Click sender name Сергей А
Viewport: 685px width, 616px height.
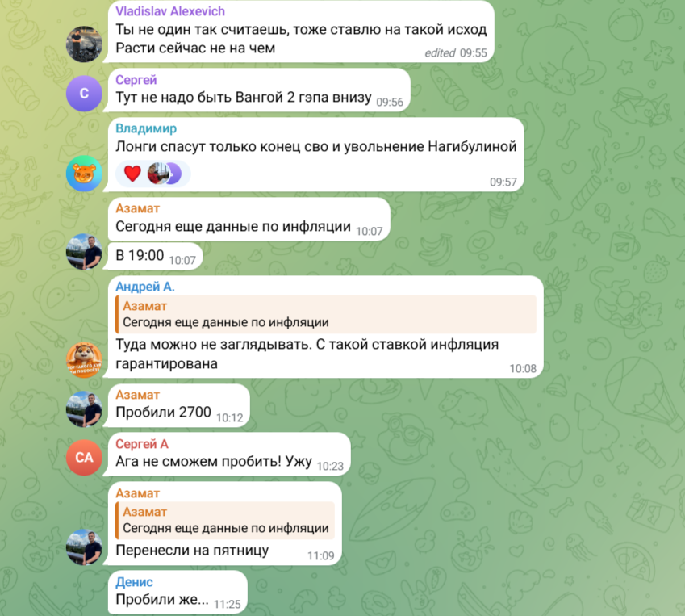point(142,444)
